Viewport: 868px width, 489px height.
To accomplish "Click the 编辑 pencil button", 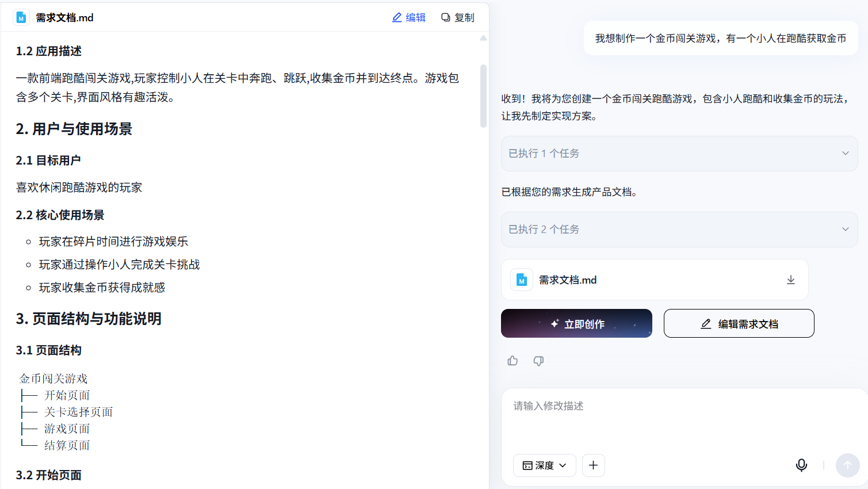I will [409, 18].
